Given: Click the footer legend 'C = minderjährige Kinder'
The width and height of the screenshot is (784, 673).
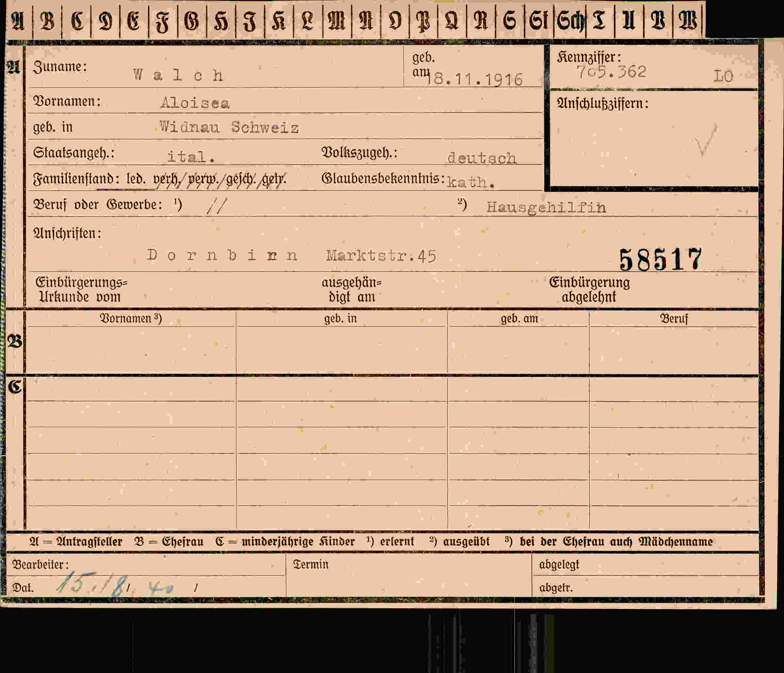Looking at the screenshot, I should (x=285, y=542).
